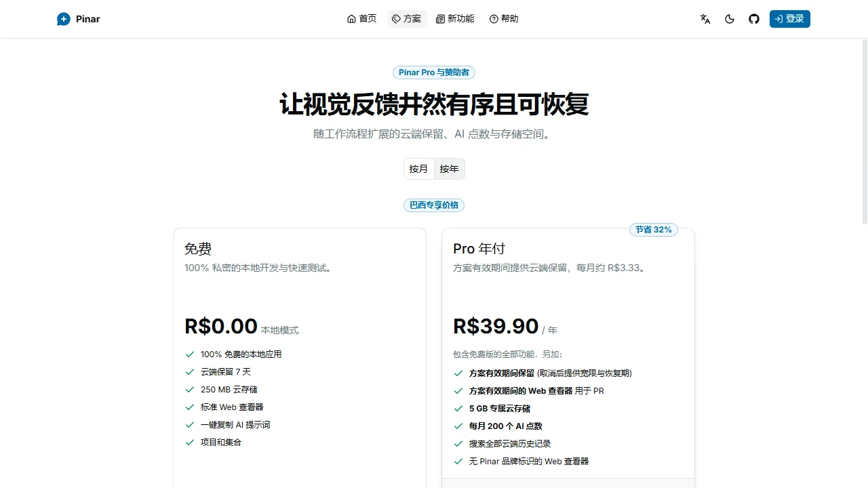
Task: Open the GitHub repository icon
Action: point(754,19)
